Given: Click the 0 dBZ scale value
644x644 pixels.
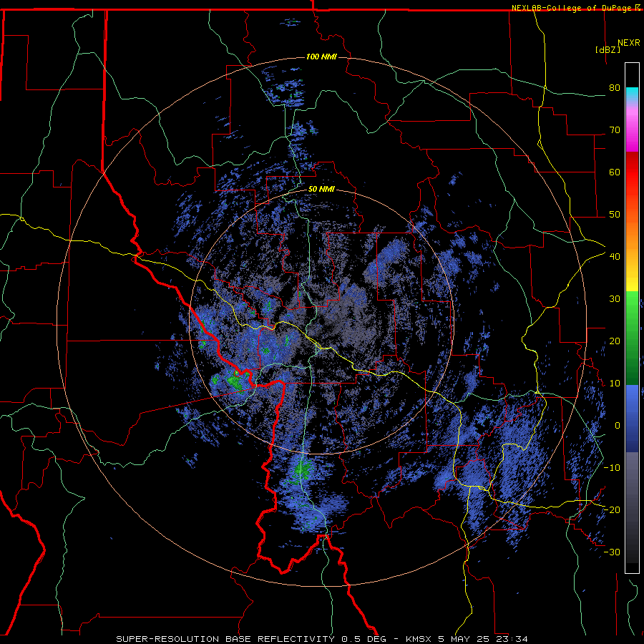Looking at the screenshot, I should [618, 426].
